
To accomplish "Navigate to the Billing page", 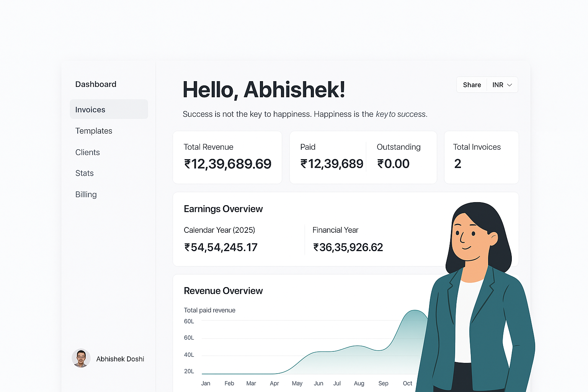I will (86, 194).
